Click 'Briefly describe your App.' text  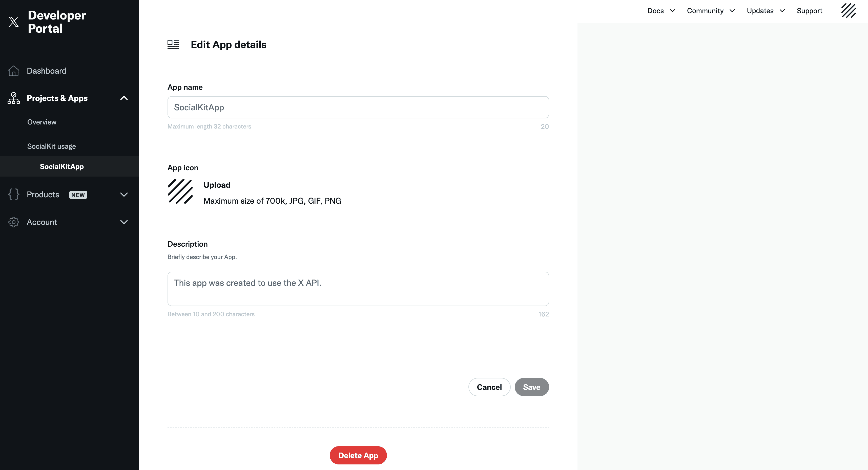202,257
